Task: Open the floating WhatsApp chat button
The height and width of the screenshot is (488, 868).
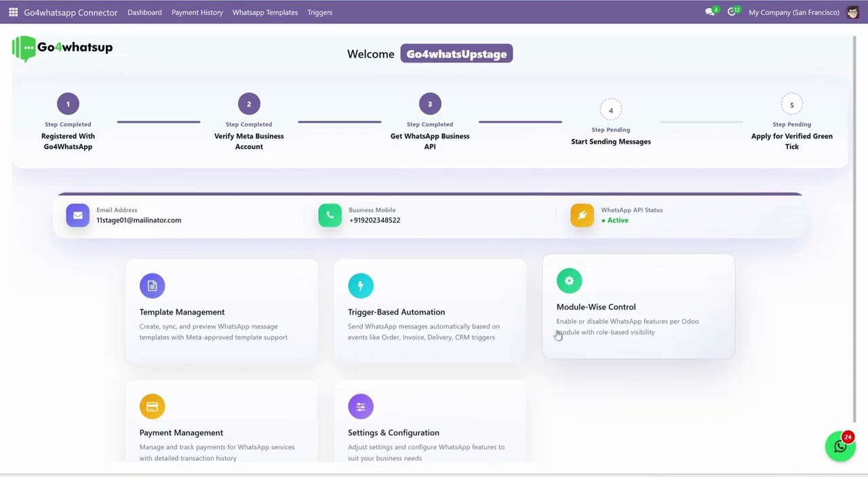Action: coord(840,447)
